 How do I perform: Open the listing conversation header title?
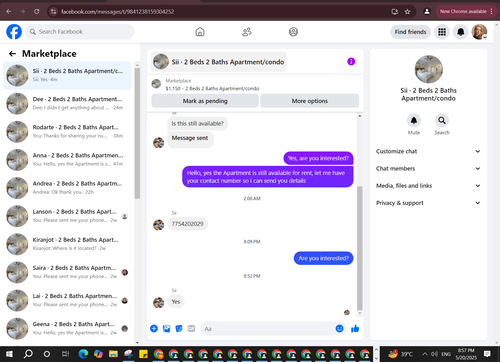(219, 62)
